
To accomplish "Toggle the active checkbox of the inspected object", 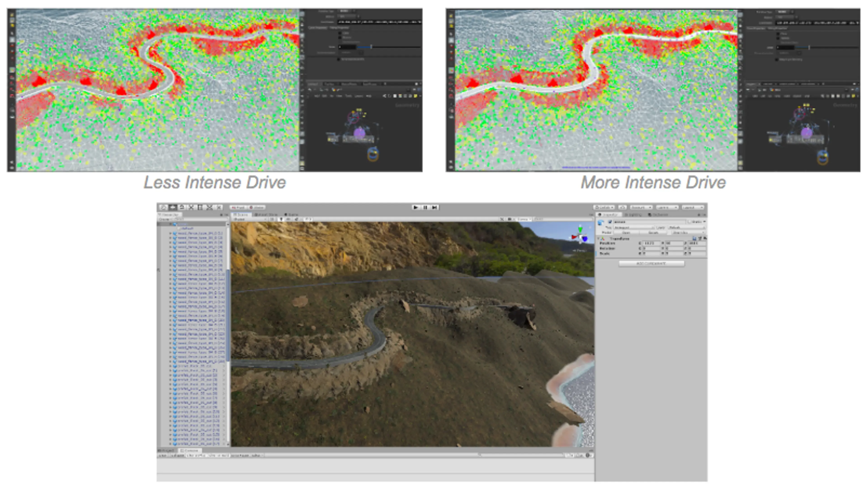I will click(x=610, y=221).
